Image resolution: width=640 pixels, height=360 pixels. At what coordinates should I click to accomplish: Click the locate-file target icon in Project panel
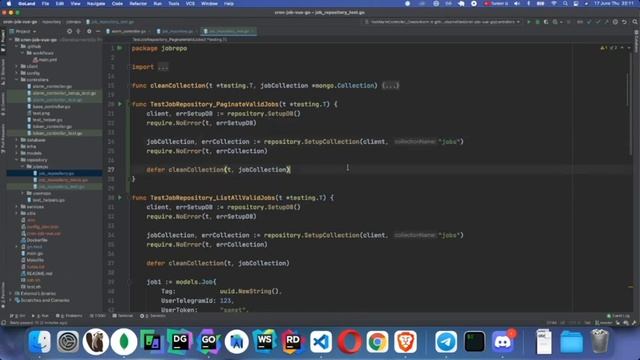pyautogui.click(x=69, y=31)
